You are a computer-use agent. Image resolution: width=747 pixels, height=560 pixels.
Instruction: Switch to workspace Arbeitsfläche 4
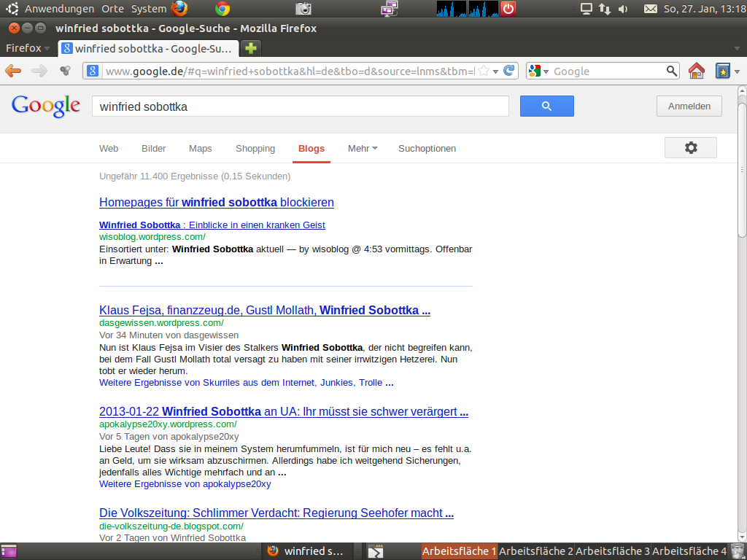click(689, 551)
